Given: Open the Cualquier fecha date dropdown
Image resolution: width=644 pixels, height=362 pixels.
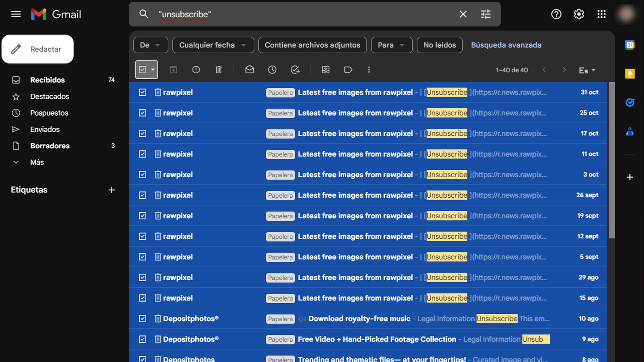Looking at the screenshot, I should click(213, 45).
